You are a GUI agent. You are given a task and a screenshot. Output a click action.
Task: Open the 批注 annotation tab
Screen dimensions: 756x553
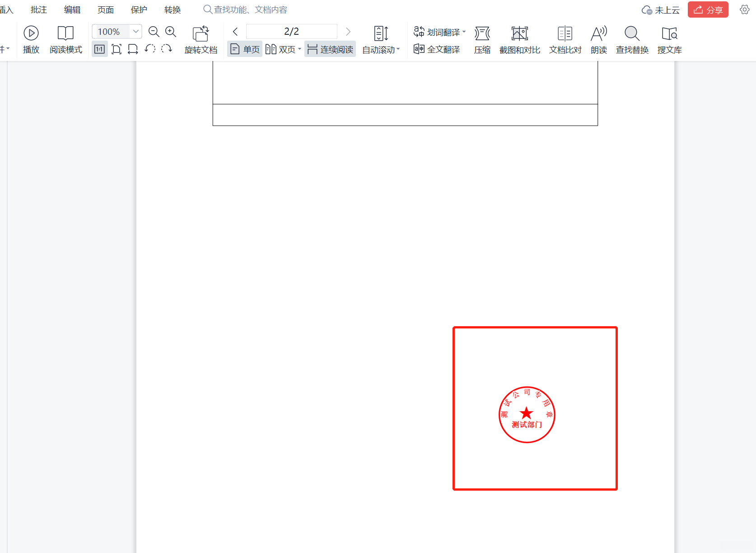[x=39, y=10]
